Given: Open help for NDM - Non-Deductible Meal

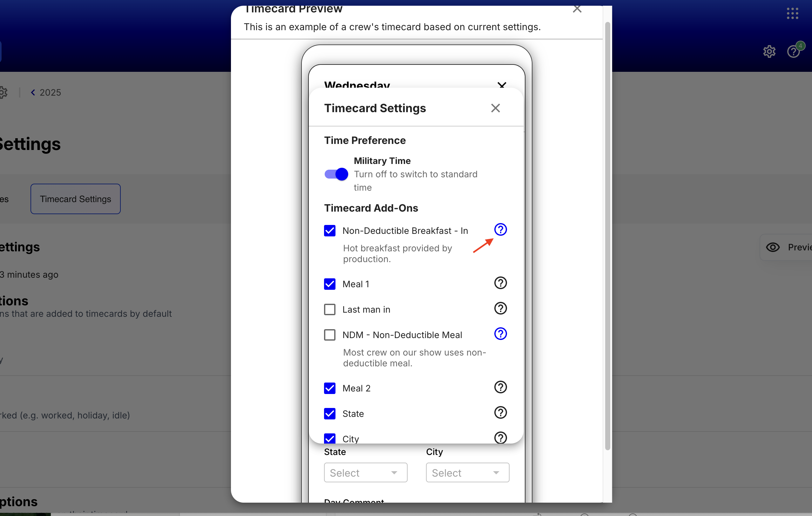Looking at the screenshot, I should 500,334.
